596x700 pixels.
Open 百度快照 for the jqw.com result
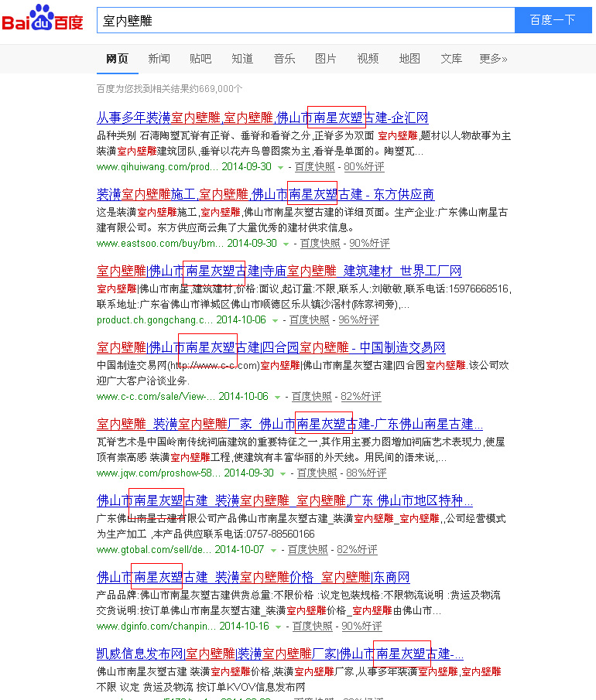point(317,473)
